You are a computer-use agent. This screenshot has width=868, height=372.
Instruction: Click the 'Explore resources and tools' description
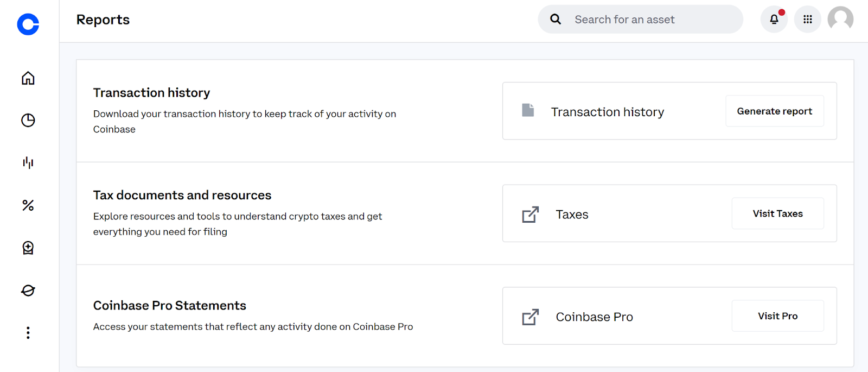pyautogui.click(x=238, y=224)
